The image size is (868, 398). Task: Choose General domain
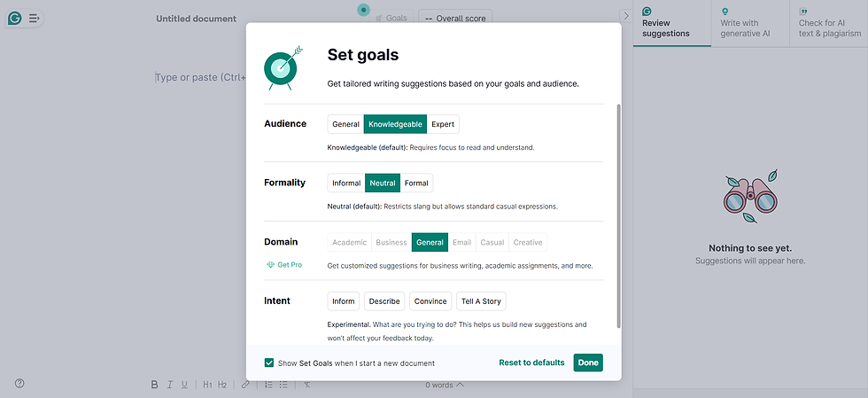[x=430, y=242]
